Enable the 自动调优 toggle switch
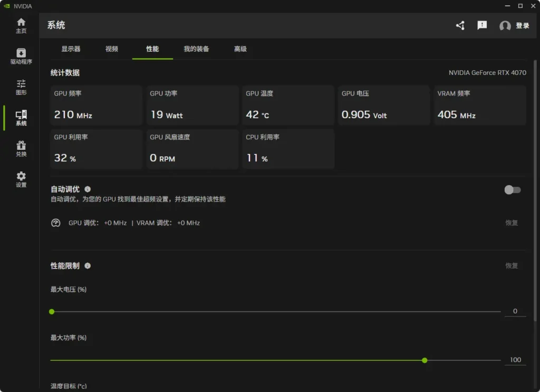 pos(512,190)
